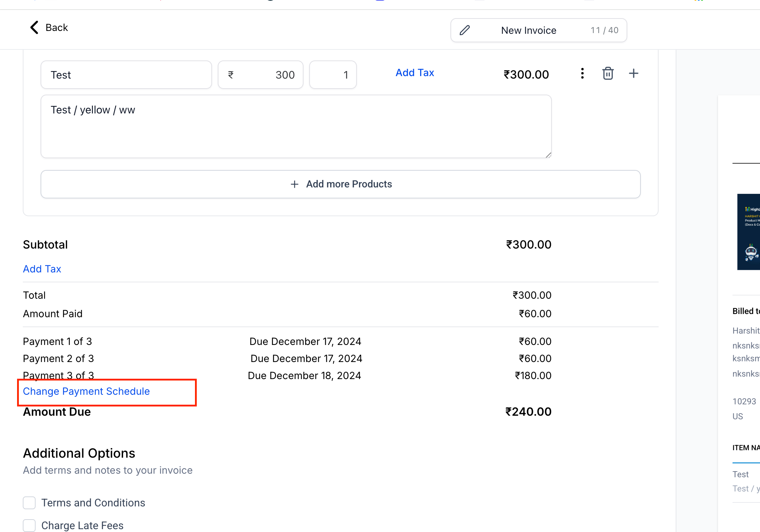
Task: Click the rupee symbol in price field
Action: click(x=231, y=75)
